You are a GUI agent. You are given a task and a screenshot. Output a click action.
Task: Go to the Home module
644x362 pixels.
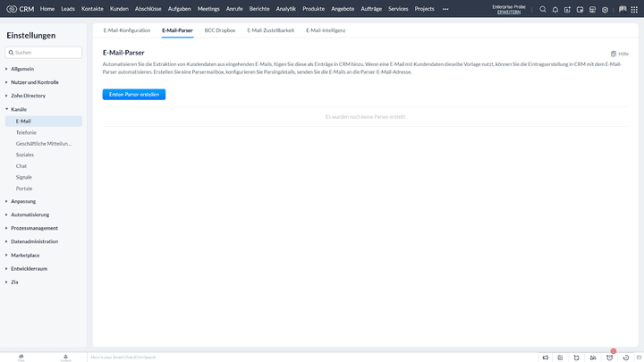[x=47, y=9]
